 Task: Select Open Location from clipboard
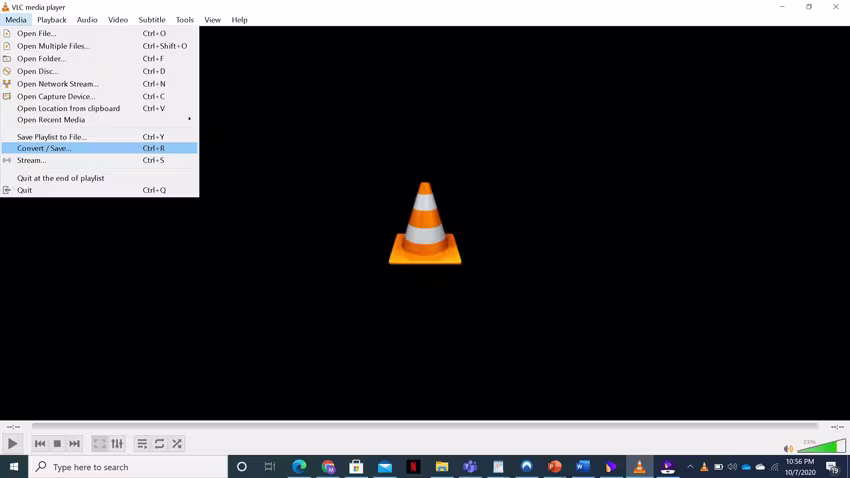99,108
